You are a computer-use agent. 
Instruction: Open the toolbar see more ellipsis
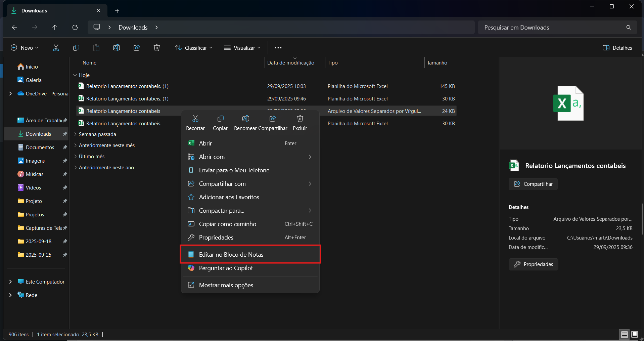point(278,48)
